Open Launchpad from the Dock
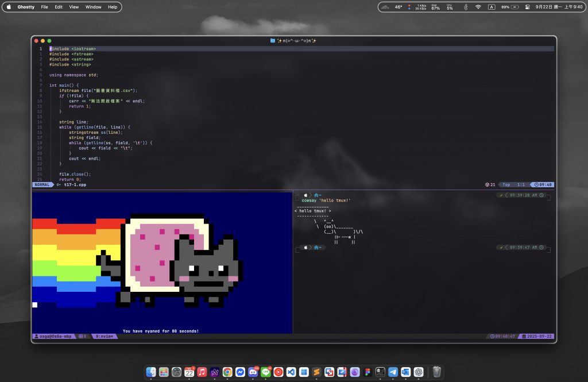Screen dimensions: 588x382 pyautogui.click(x=164, y=372)
